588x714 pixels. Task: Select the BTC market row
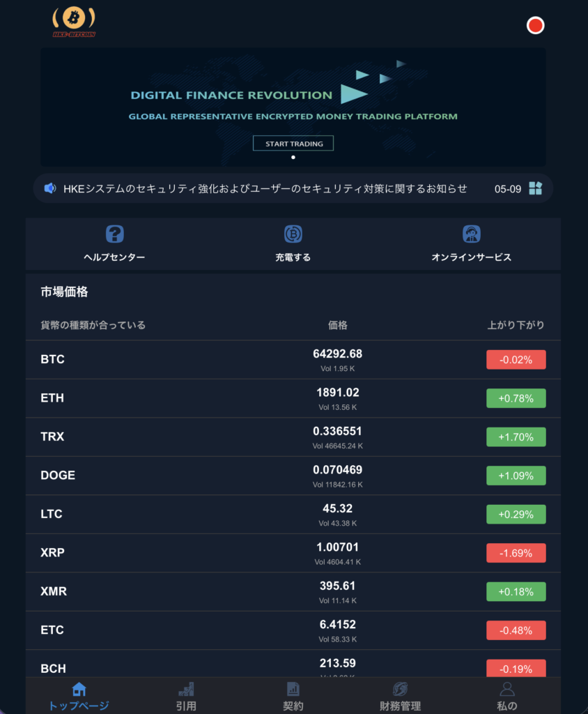(x=293, y=360)
